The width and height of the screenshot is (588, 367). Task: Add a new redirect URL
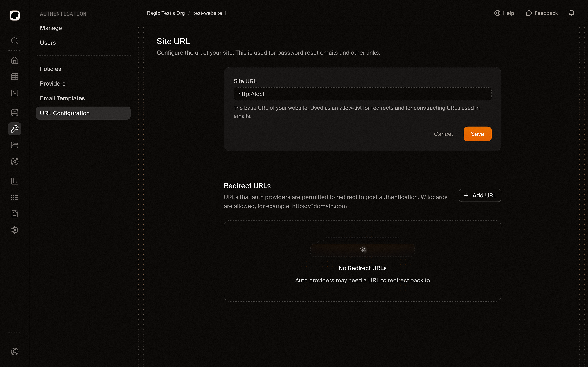[480, 195]
